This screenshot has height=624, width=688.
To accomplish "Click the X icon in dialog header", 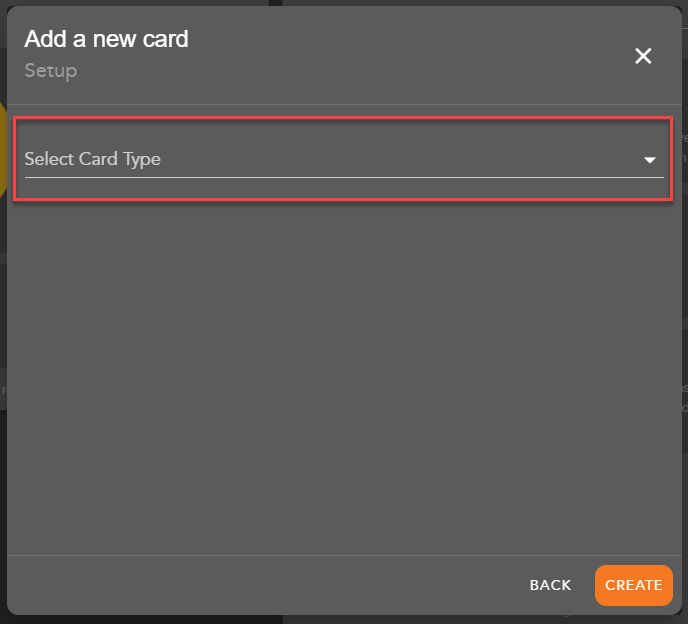I will [643, 56].
